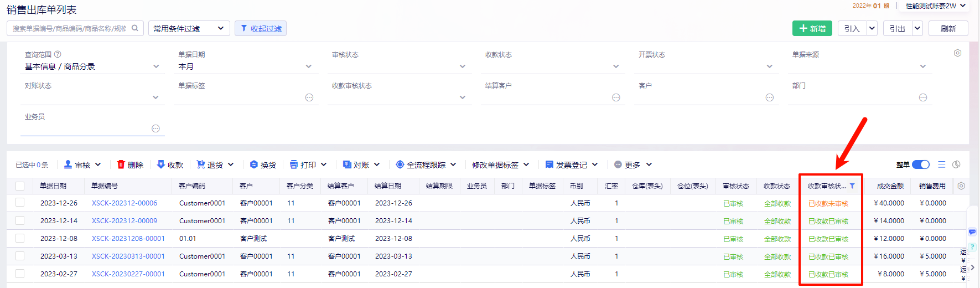
Task: Check the row XSCK-202312-00006 checkbox
Action: [x=20, y=203]
